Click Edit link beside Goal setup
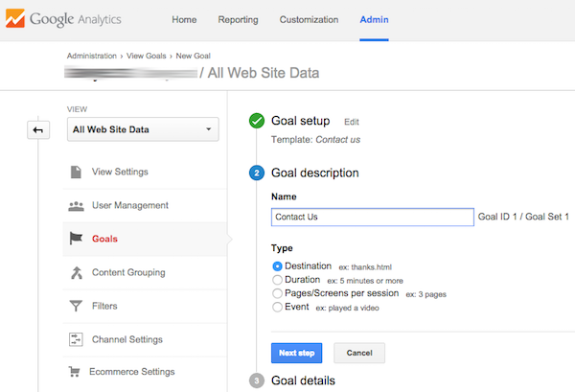 (x=352, y=122)
